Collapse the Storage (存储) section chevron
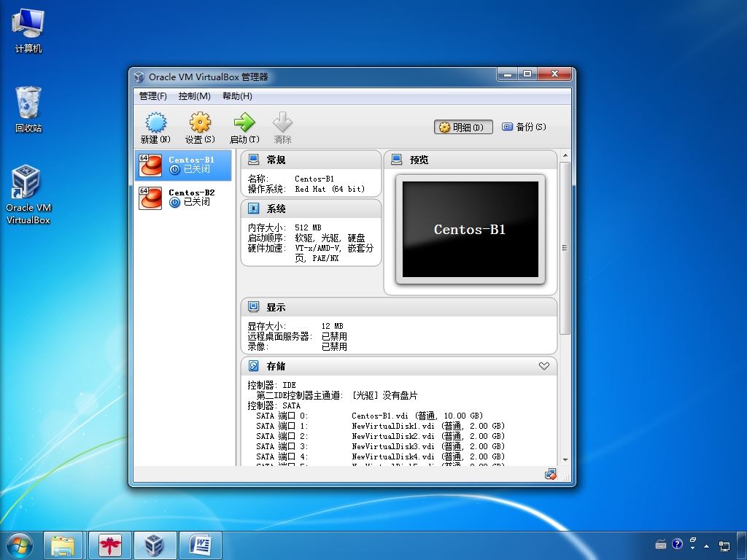Screen dimensions: 747x560 click(x=544, y=366)
